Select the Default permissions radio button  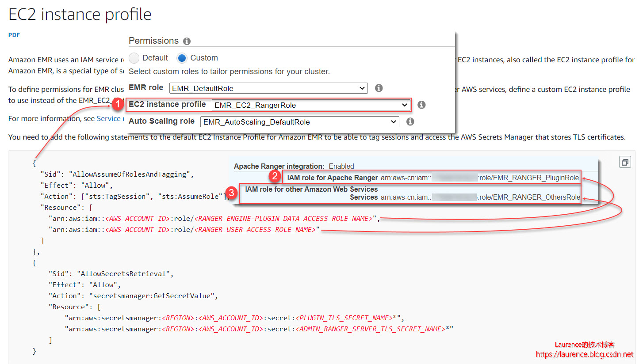(134, 58)
